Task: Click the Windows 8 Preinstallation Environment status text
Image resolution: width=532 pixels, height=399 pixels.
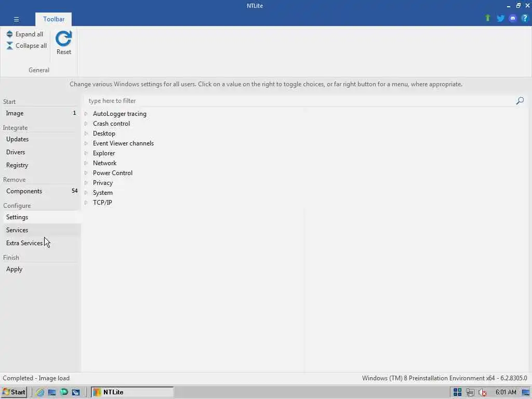Action: (x=445, y=378)
